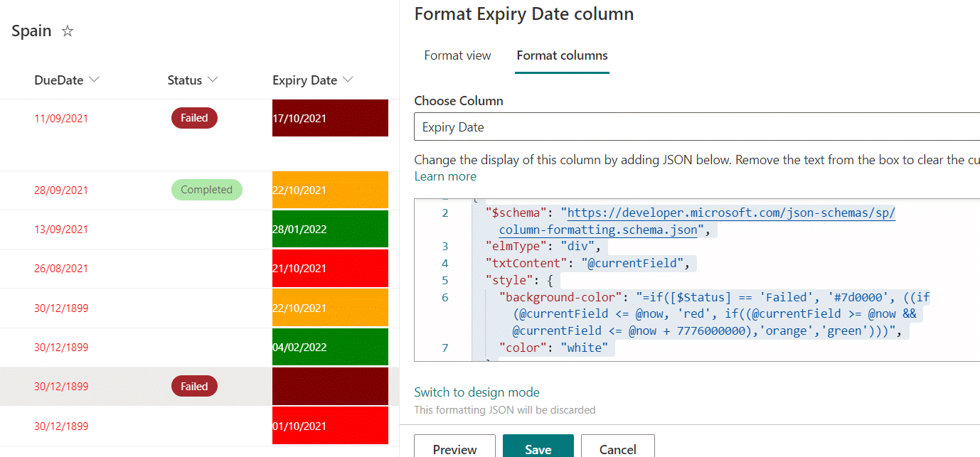
Task: Click Switch to design mode
Action: (x=476, y=392)
